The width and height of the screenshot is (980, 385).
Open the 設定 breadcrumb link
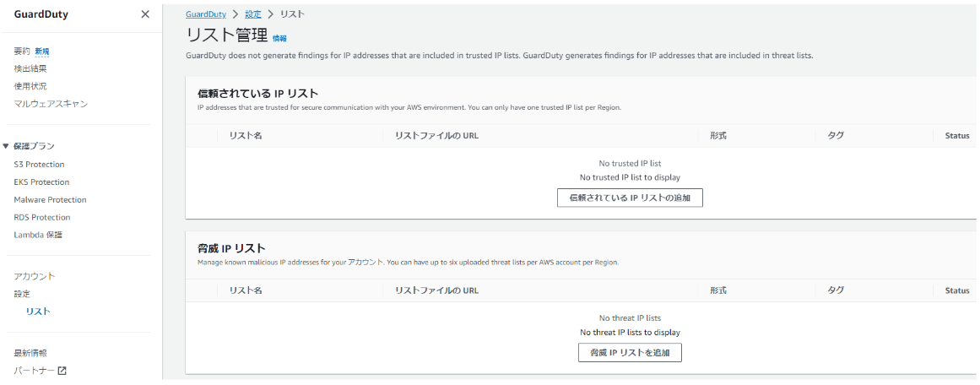click(253, 14)
